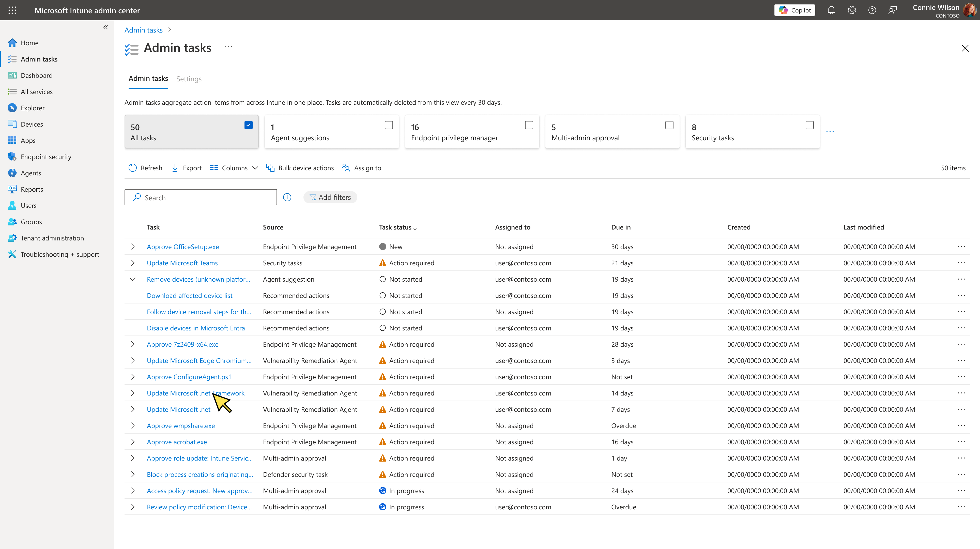Select the Admin tasks tab
Screen dimensions: 980x549
[x=148, y=78]
